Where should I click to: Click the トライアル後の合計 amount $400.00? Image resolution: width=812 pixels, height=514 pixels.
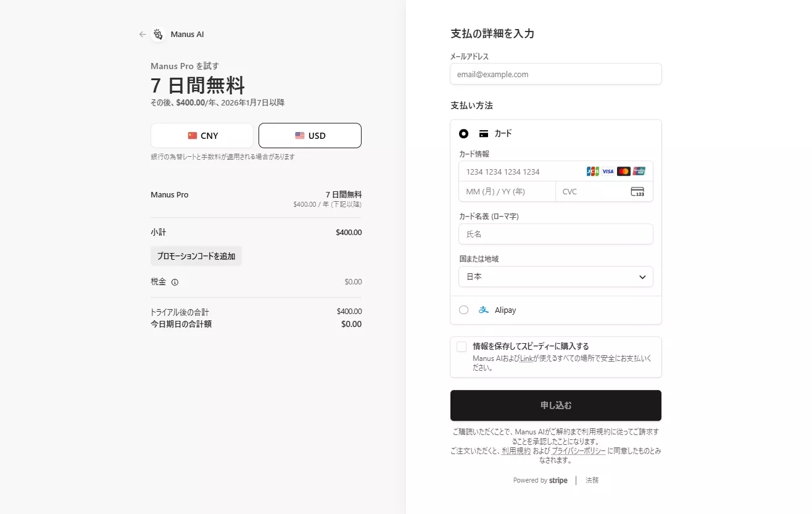click(349, 312)
